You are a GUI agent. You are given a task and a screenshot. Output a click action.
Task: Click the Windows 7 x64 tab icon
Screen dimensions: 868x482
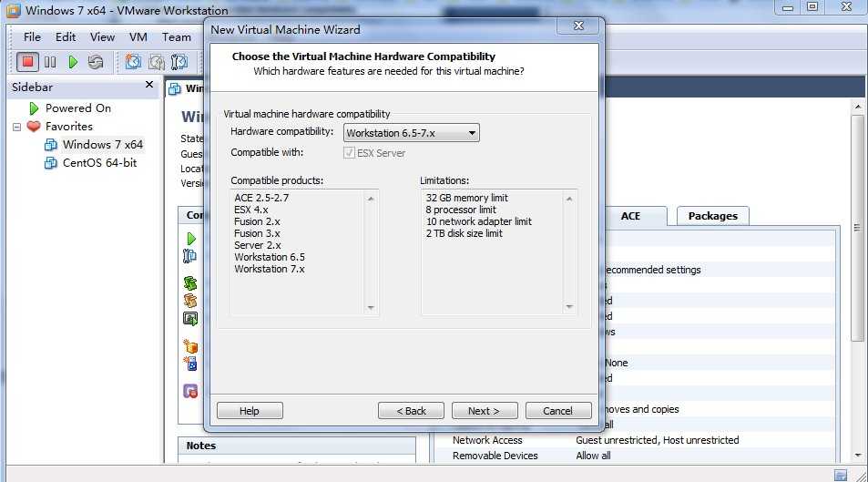[175, 88]
